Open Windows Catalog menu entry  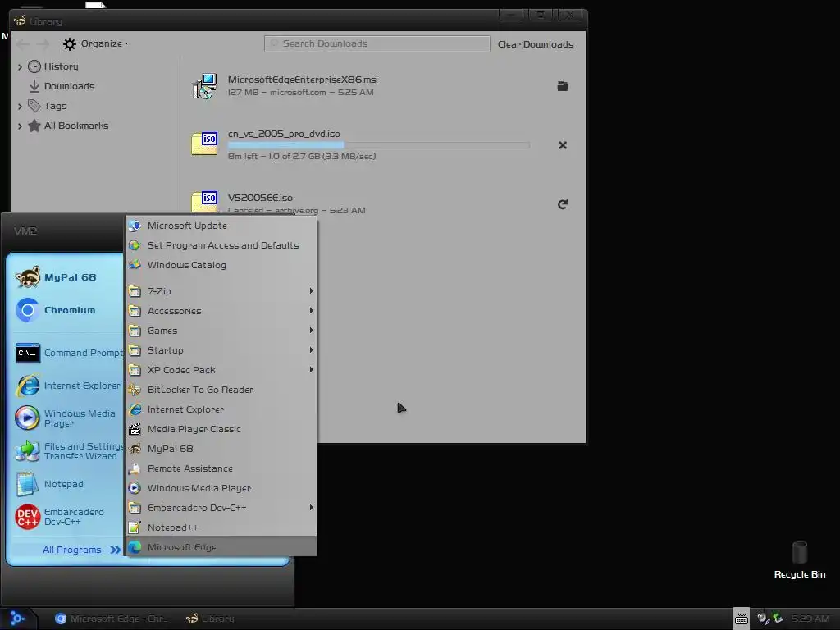point(221,265)
